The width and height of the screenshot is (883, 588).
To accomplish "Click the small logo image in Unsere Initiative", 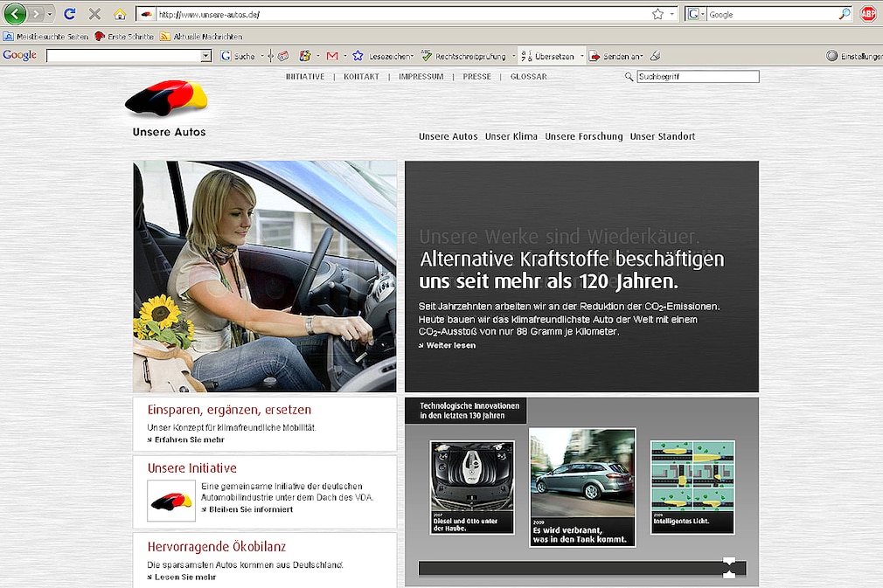I will click(171, 501).
